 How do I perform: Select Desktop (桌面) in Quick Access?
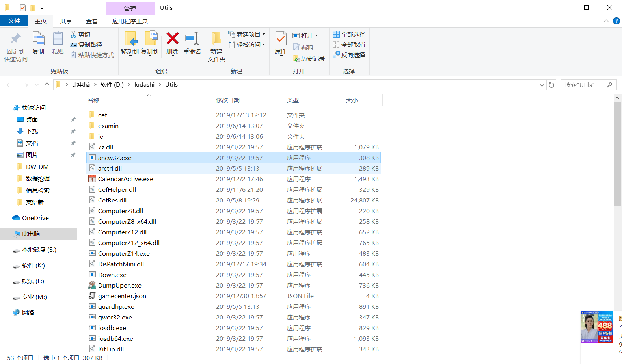click(32, 120)
